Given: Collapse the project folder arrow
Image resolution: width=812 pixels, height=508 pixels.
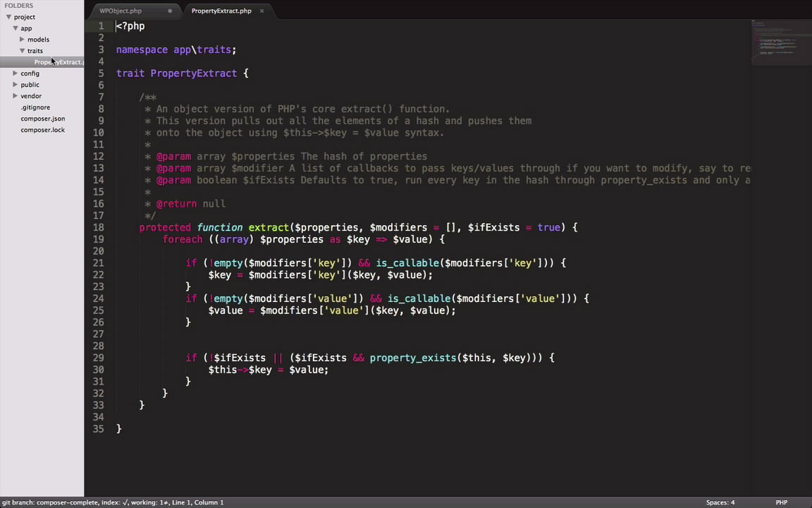Looking at the screenshot, I should point(8,17).
